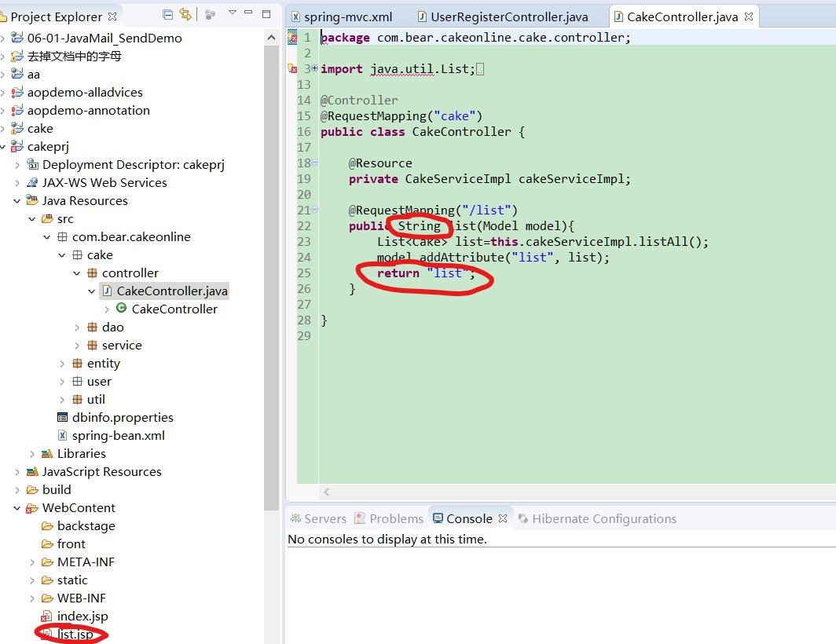Expand JavaScript Resources node
Viewport: 836px width, 644px height.
17,472
